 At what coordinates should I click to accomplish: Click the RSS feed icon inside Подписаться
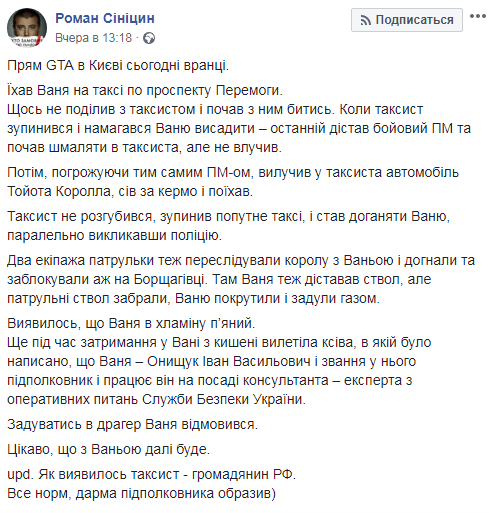click(365, 21)
